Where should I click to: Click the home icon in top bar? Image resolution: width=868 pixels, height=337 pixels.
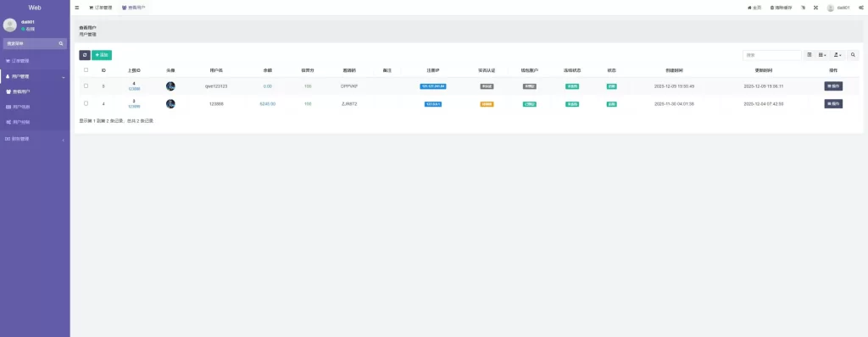[x=749, y=8]
